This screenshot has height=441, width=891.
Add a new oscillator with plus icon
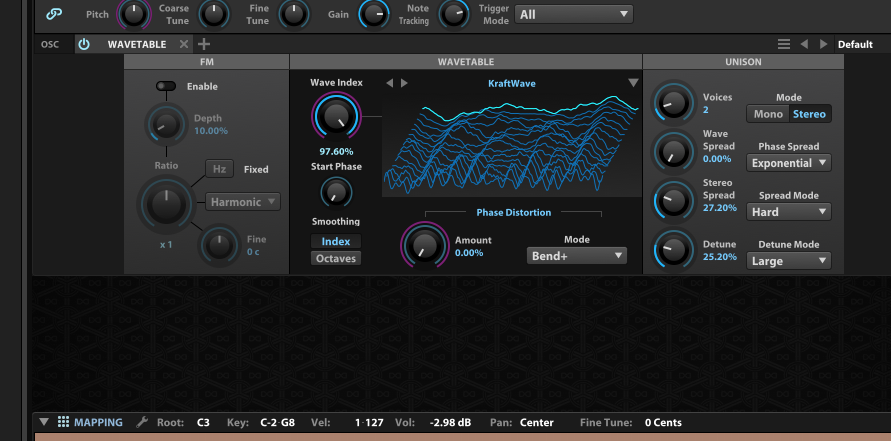click(203, 44)
